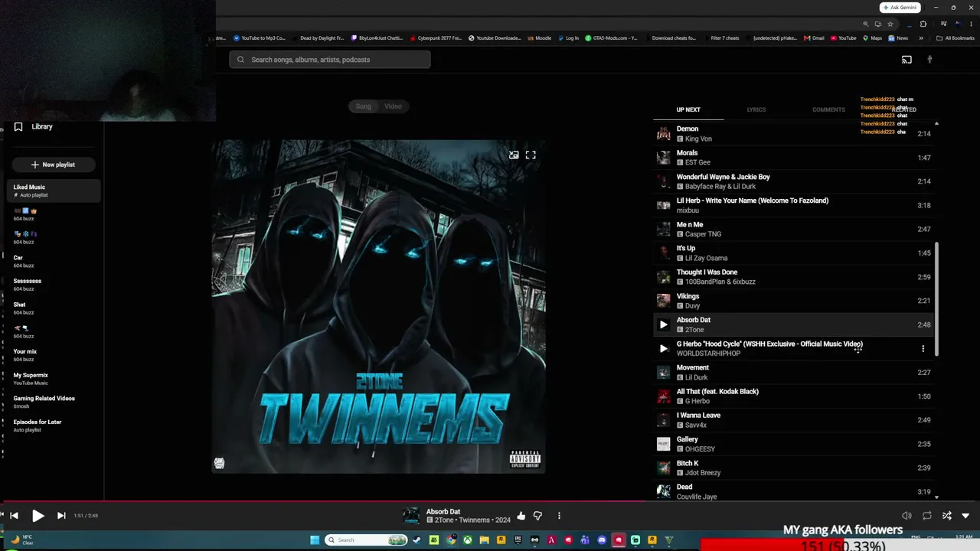Play All That (feat. Kodak Black)
Image resolution: width=980 pixels, height=551 pixels.
[x=794, y=396]
